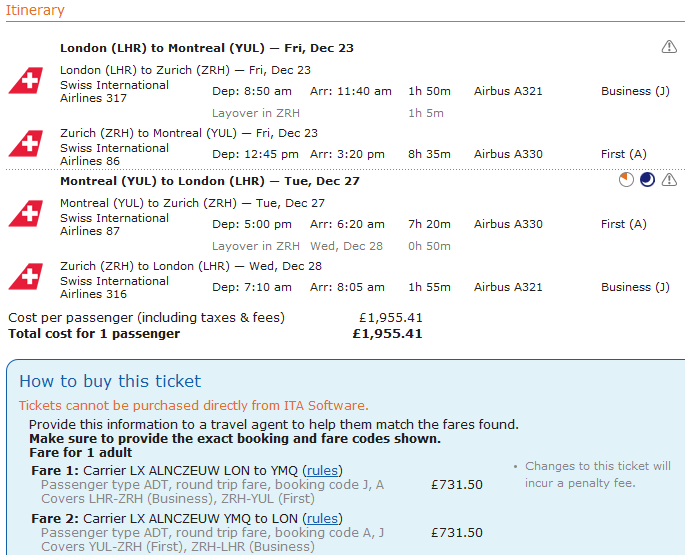Click the total cost amount £1,955.41
Viewport: 685px width, 555px height.
point(387,333)
